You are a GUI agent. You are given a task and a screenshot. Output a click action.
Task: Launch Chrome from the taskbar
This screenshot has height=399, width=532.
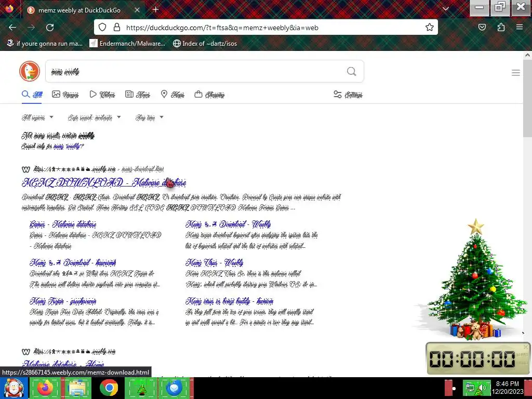109,388
